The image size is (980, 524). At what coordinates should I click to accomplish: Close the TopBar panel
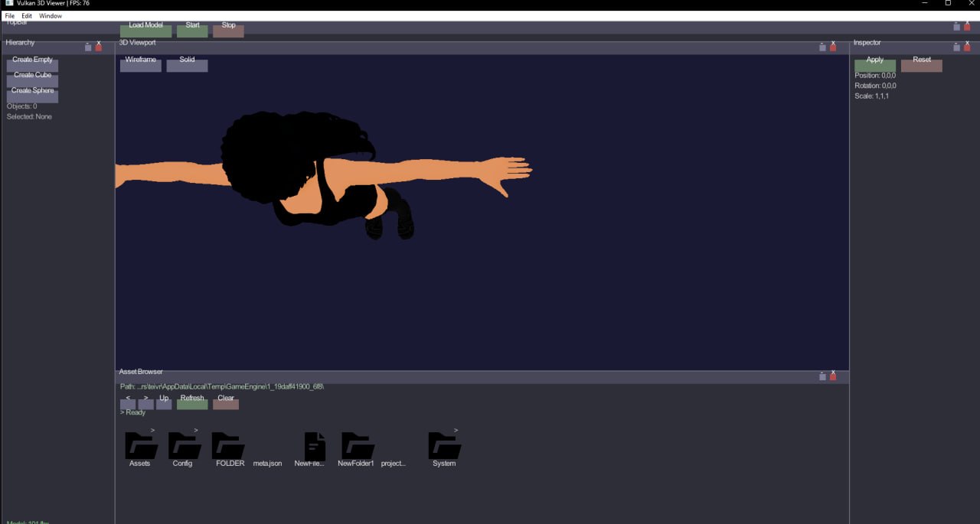point(967,27)
